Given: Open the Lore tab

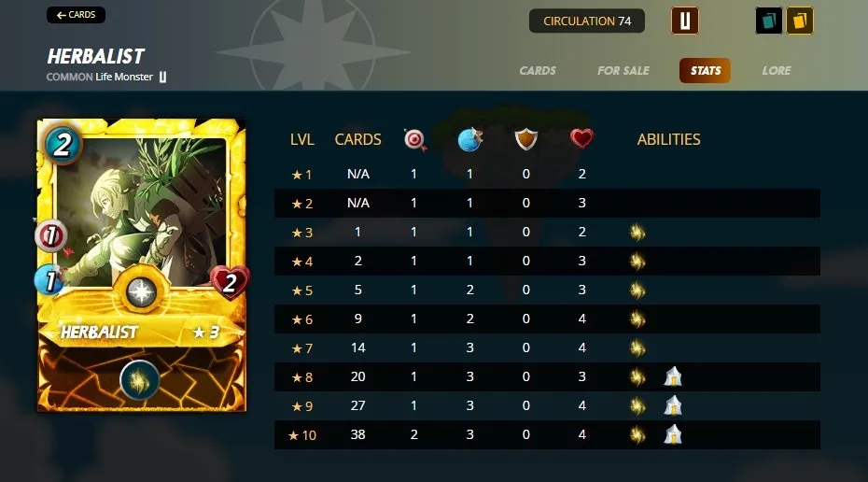Looking at the screenshot, I should [777, 70].
